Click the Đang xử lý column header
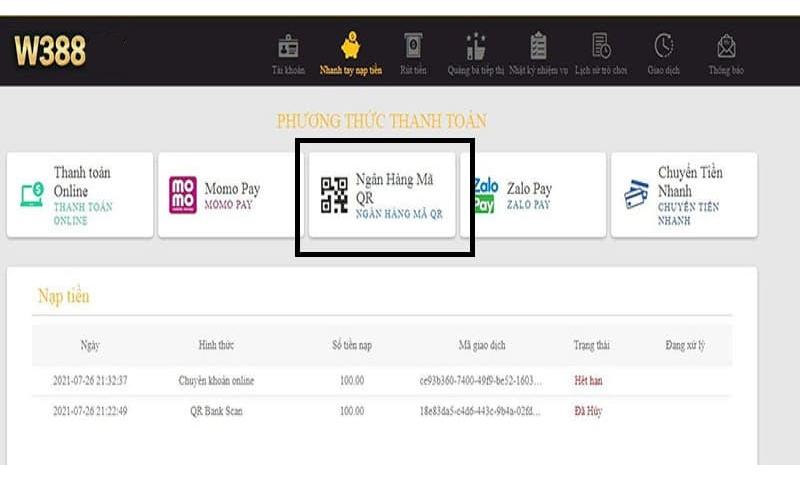Screen dimensions: 800x480 (x=685, y=345)
